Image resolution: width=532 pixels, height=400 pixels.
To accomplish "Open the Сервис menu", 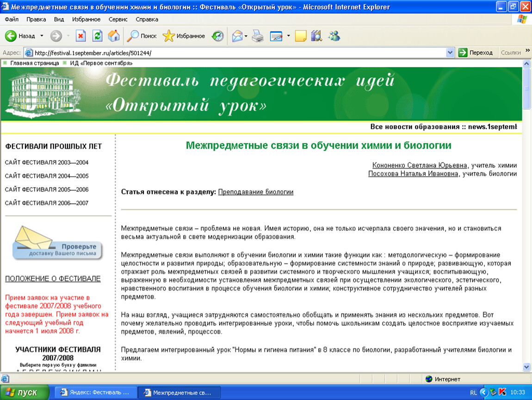I will coord(118,19).
